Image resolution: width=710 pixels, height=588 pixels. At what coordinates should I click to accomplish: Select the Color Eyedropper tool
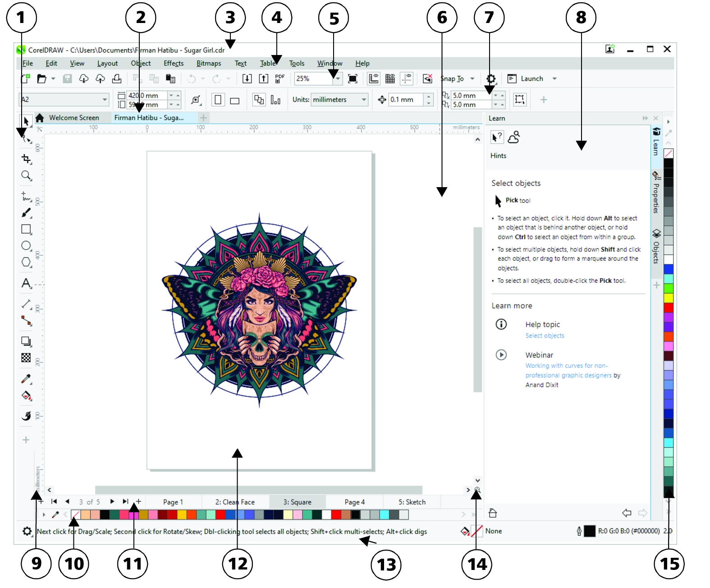pos(26,379)
